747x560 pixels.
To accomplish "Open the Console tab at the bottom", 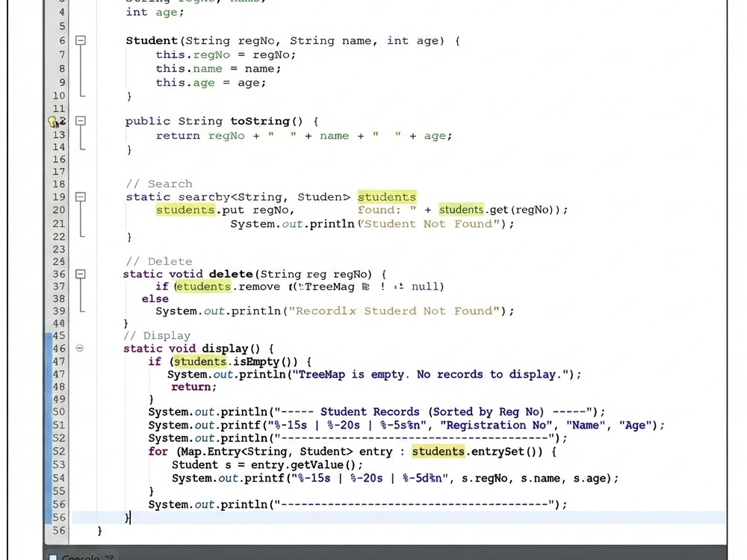I will click(80, 556).
